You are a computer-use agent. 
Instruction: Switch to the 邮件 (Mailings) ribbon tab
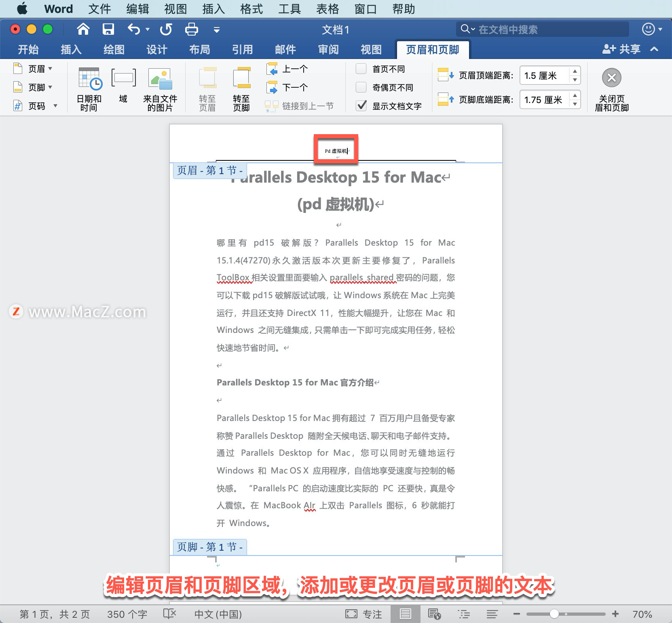(x=285, y=50)
